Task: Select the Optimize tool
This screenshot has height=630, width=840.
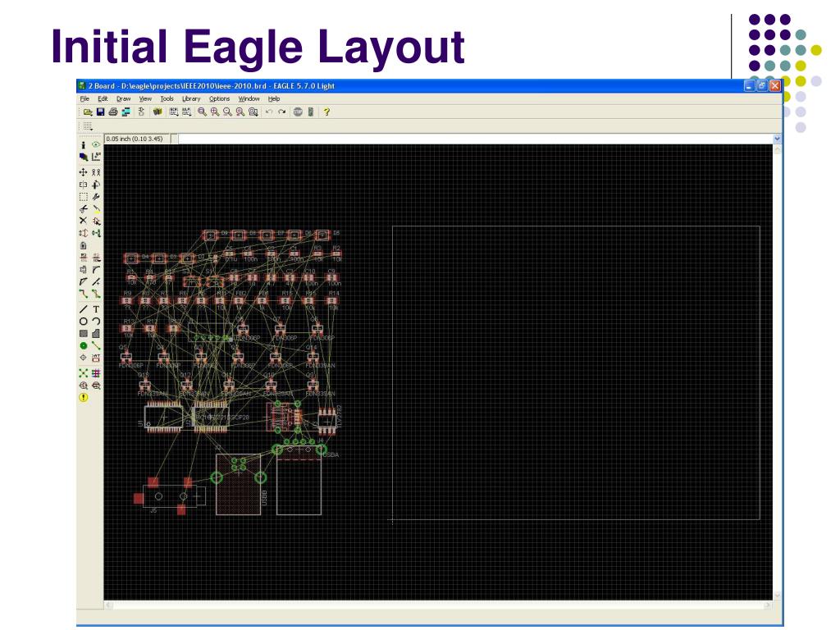Action: click(96, 282)
